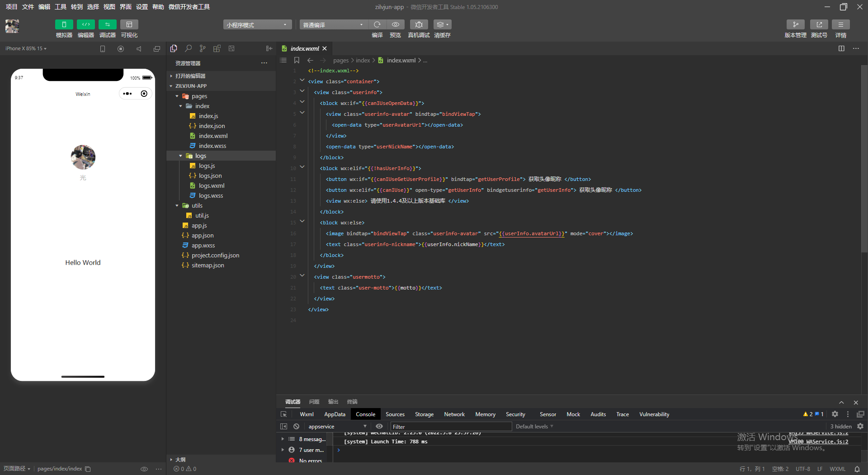Toggle the simulator panel button
868x475 pixels.
coord(64,24)
